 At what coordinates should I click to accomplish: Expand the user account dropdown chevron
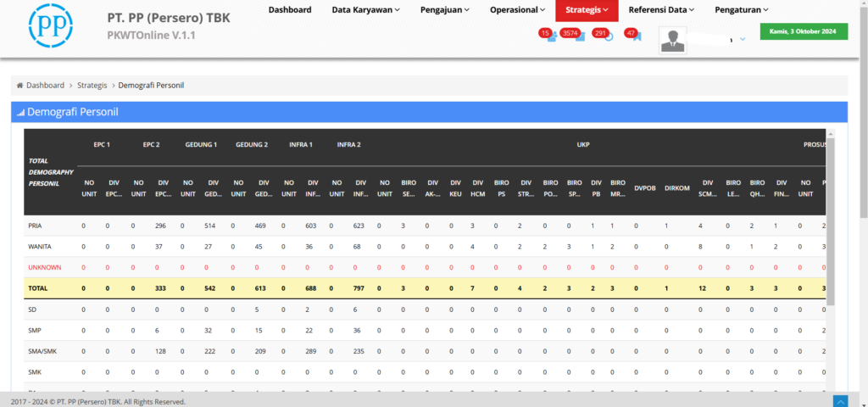click(x=743, y=39)
